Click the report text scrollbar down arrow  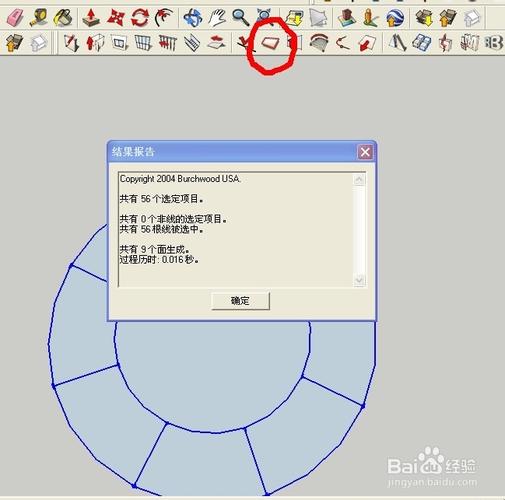click(359, 279)
